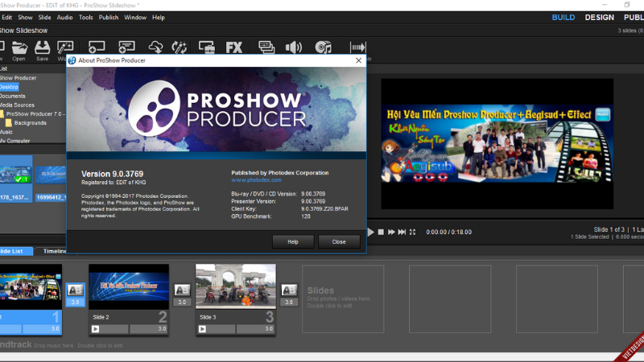The image size is (644, 362).
Task: Select the Backgrounds folder in tree
Action: click(x=30, y=123)
